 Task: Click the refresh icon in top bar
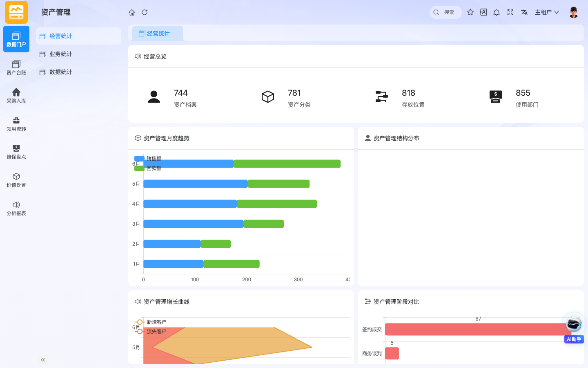pyautogui.click(x=145, y=12)
